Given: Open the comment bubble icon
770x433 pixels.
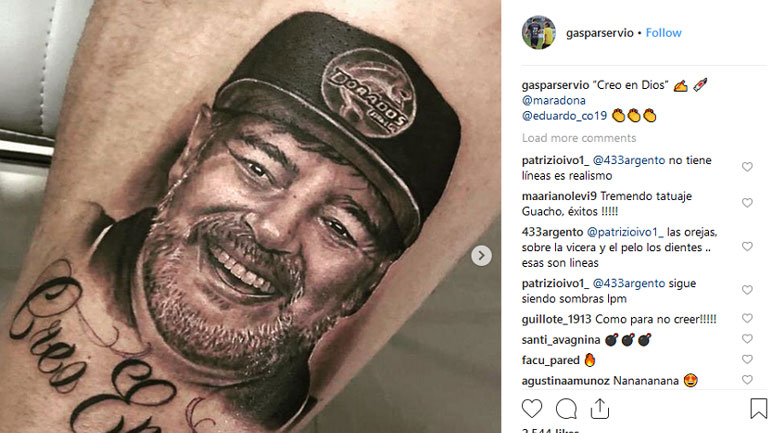Looking at the screenshot, I should point(566,409).
